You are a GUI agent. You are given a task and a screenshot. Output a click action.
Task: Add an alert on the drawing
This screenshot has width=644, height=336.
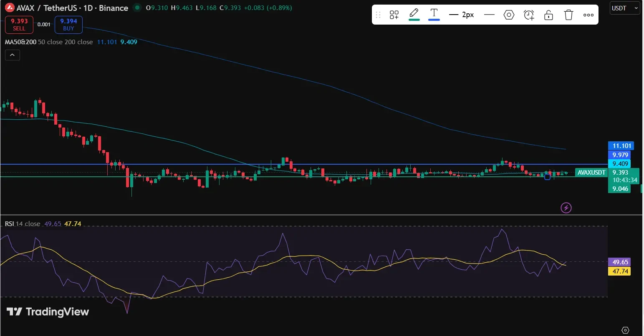[529, 15]
